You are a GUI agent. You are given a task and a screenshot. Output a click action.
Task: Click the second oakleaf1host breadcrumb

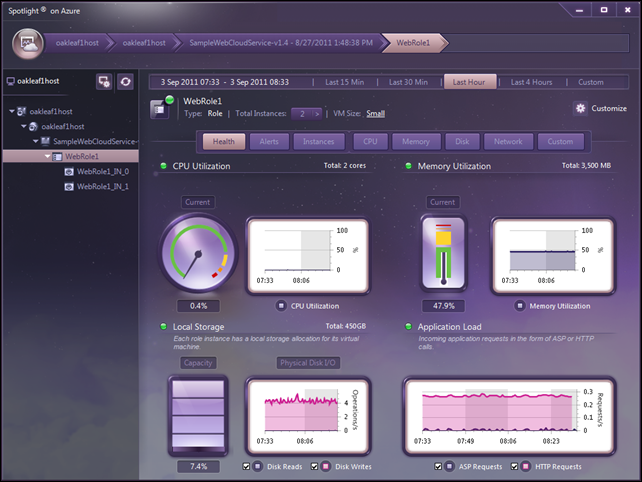click(144, 43)
